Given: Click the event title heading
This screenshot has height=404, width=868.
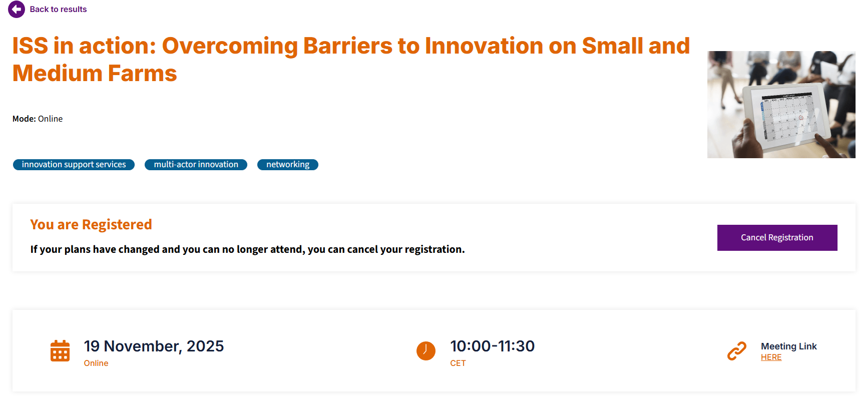Looking at the screenshot, I should [350, 59].
